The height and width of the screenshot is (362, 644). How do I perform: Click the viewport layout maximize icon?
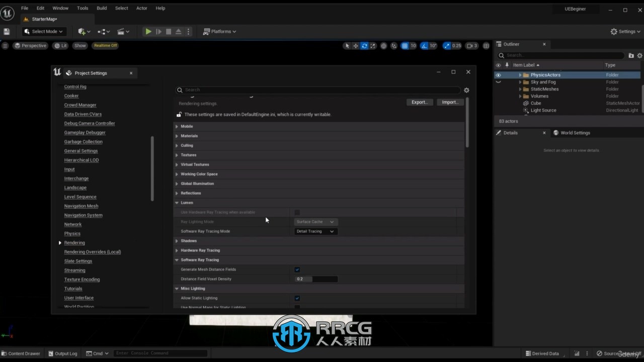486,46
